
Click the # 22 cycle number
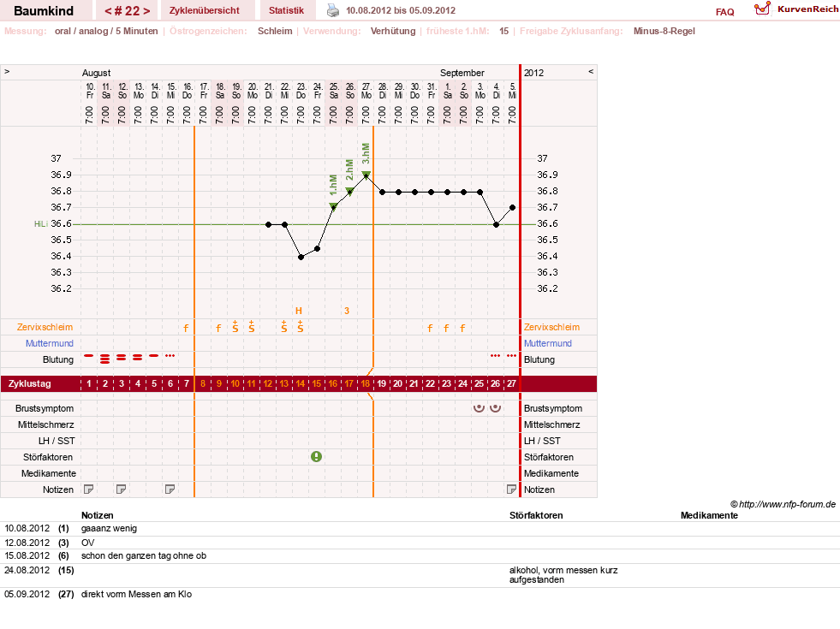[127, 11]
